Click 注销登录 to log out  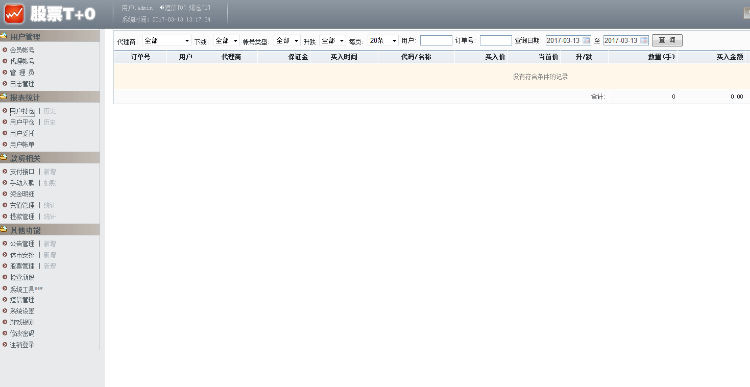pyautogui.click(x=22, y=344)
